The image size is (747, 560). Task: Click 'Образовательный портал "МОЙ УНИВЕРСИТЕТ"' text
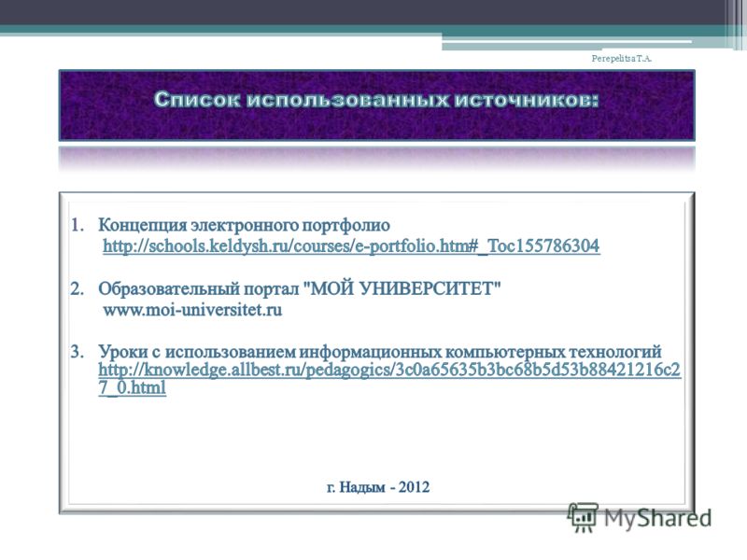[x=300, y=288]
